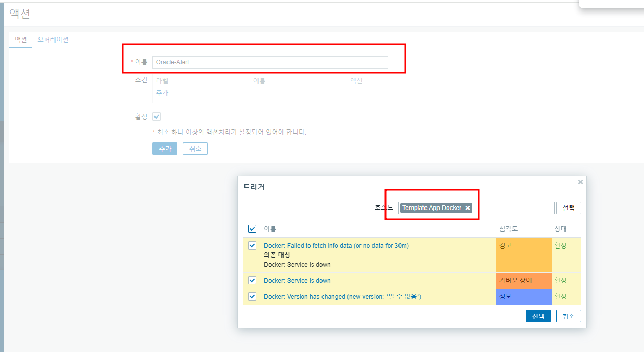Click the blue 선택 button in dialog footer
Image resolution: width=644 pixels, height=352 pixels.
coord(538,316)
